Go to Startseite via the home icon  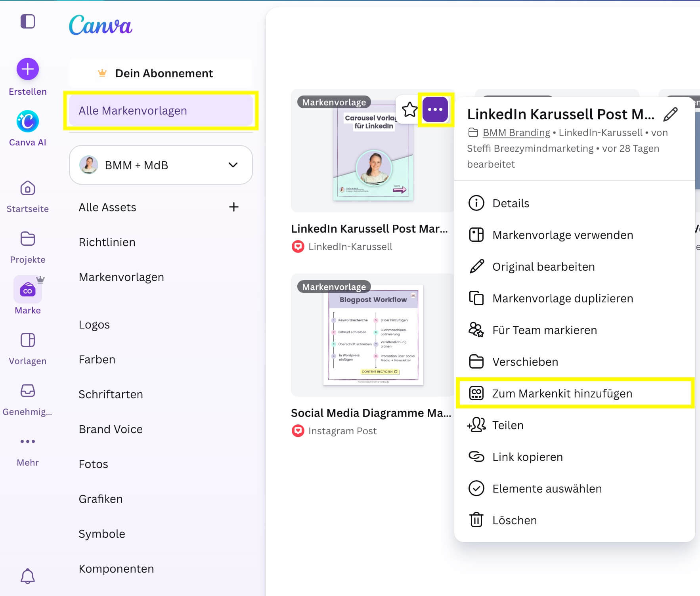click(x=27, y=188)
